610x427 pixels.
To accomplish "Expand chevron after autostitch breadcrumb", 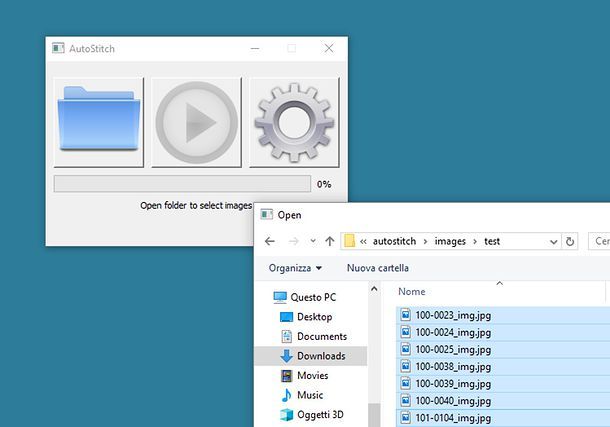I will [x=425, y=242].
